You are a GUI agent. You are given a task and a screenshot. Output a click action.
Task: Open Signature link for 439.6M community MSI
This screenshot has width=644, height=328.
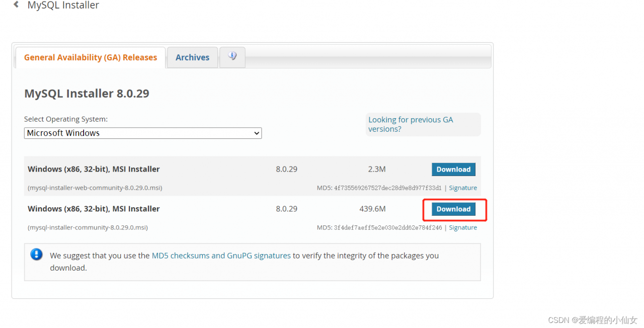463,227
